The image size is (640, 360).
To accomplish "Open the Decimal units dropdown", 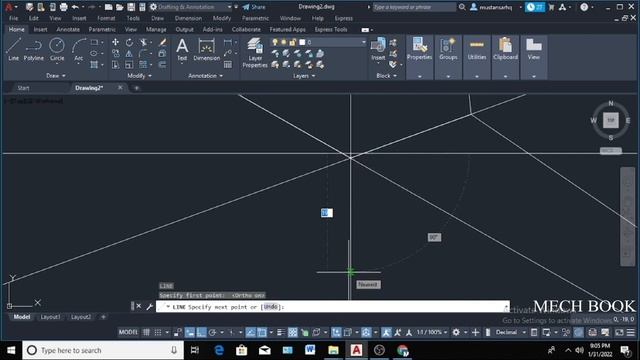I will click(510, 332).
